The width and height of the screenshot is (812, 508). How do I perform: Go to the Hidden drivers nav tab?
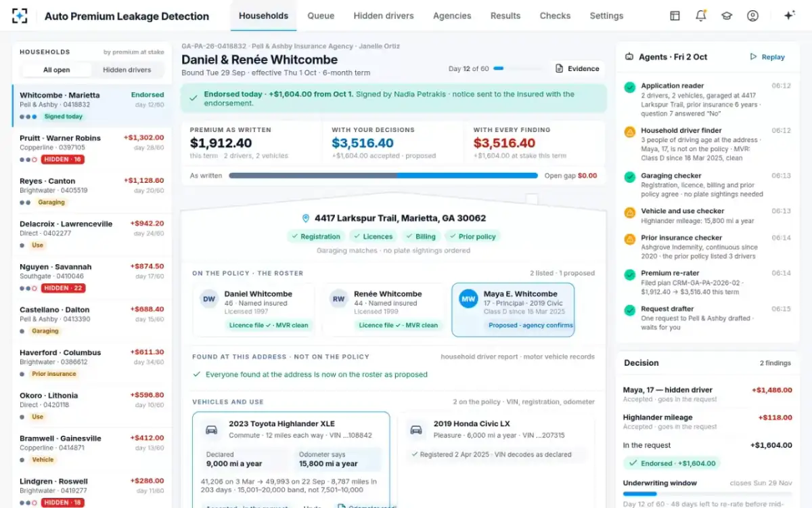point(384,16)
